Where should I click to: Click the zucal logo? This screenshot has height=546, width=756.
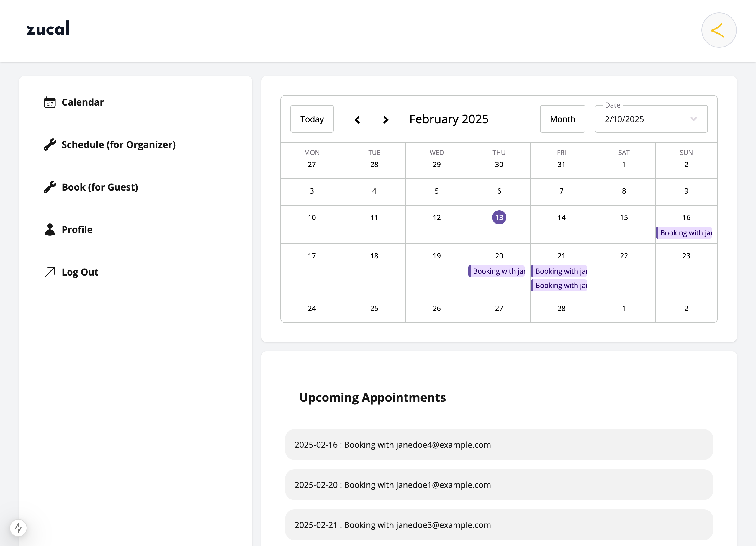[48, 29]
